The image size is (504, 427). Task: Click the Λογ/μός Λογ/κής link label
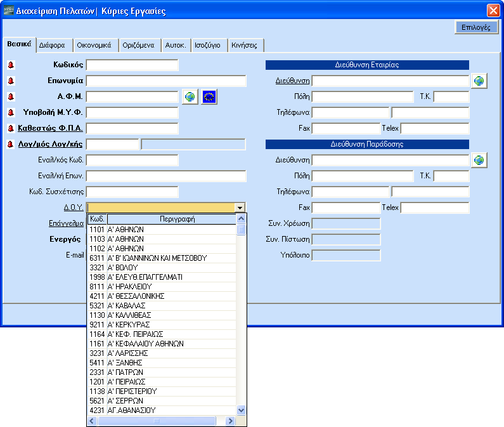50,144
